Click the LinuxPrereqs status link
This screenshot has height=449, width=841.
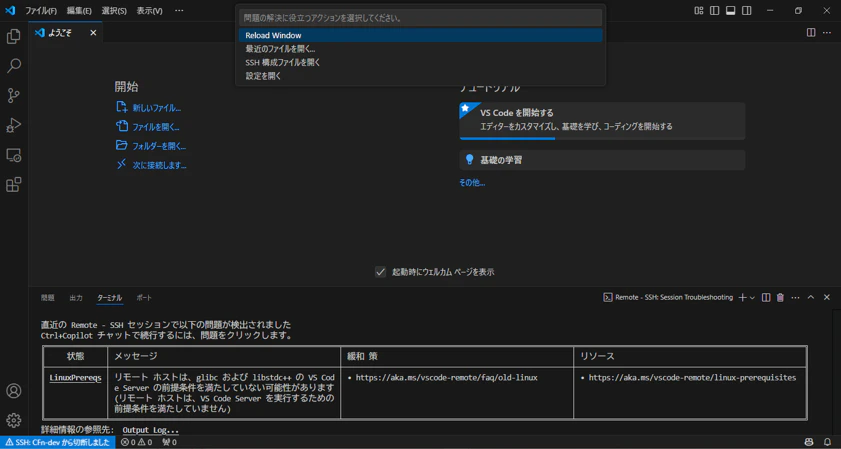[75, 378]
